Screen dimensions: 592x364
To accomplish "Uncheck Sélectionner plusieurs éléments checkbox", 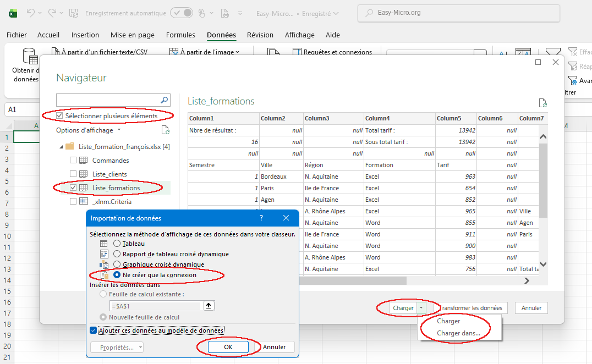I will point(60,116).
